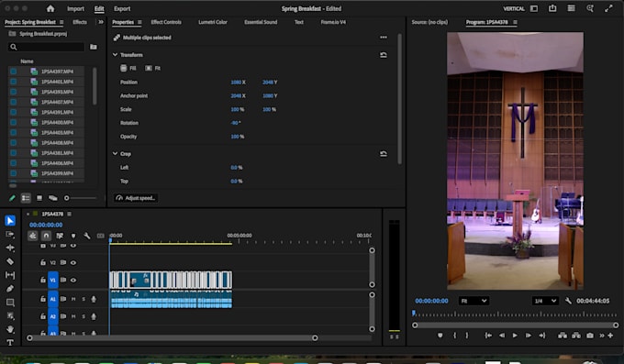Select the Rectangle tool
The image size is (624, 364).
tap(10, 303)
